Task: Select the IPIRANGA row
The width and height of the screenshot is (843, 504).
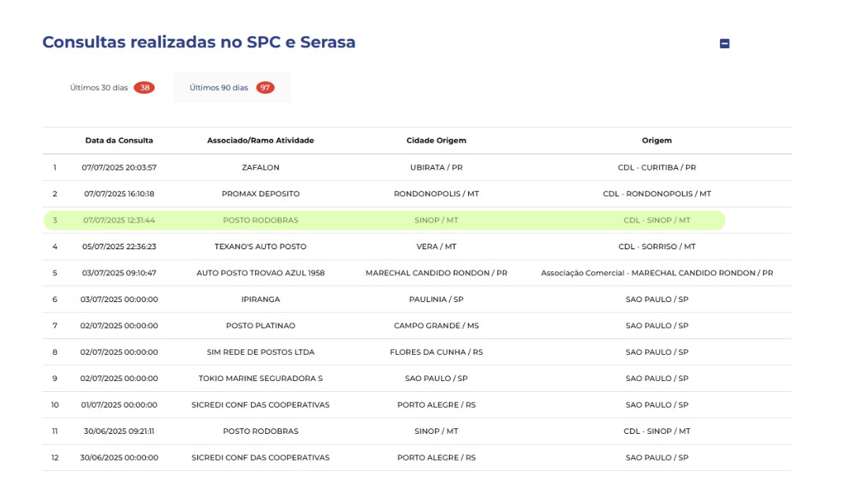Action: click(x=417, y=299)
